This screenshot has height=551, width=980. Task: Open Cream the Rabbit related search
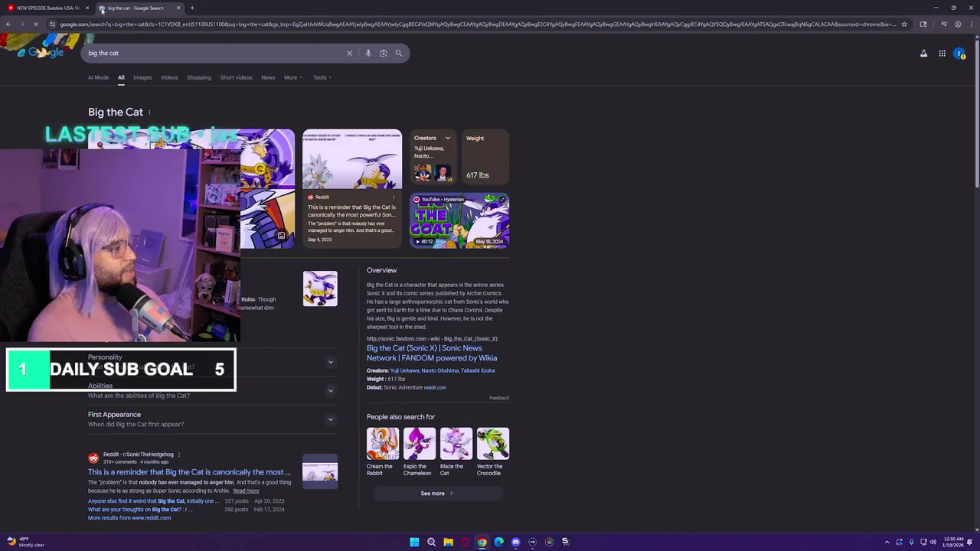(382, 452)
